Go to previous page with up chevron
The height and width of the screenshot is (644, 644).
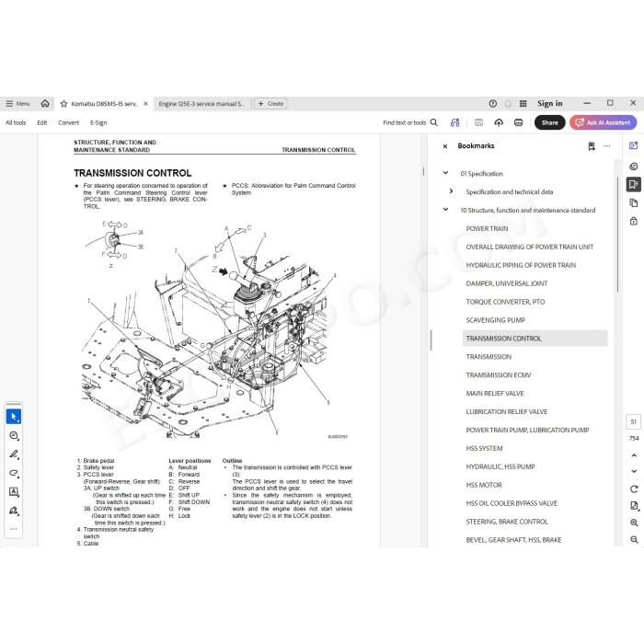click(634, 455)
